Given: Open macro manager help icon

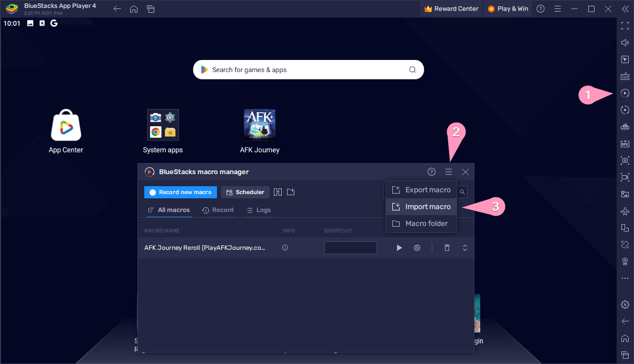Looking at the screenshot, I should pyautogui.click(x=431, y=172).
